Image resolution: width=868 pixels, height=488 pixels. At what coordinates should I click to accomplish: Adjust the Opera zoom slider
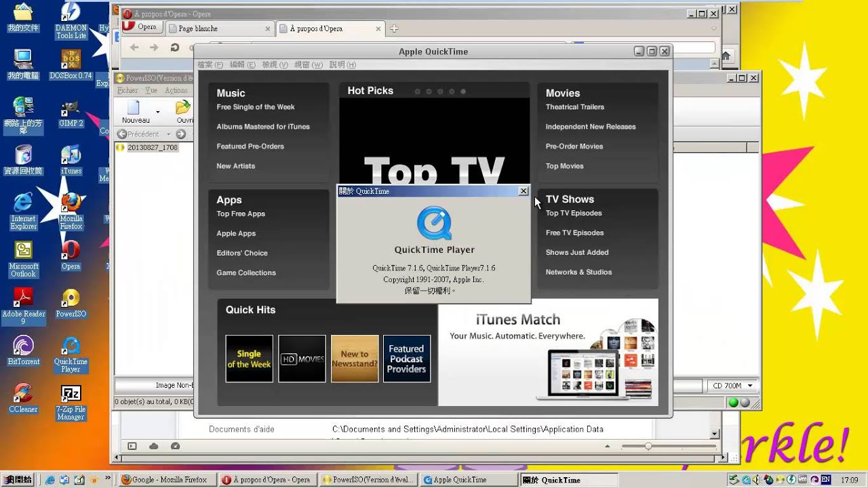pos(649,446)
